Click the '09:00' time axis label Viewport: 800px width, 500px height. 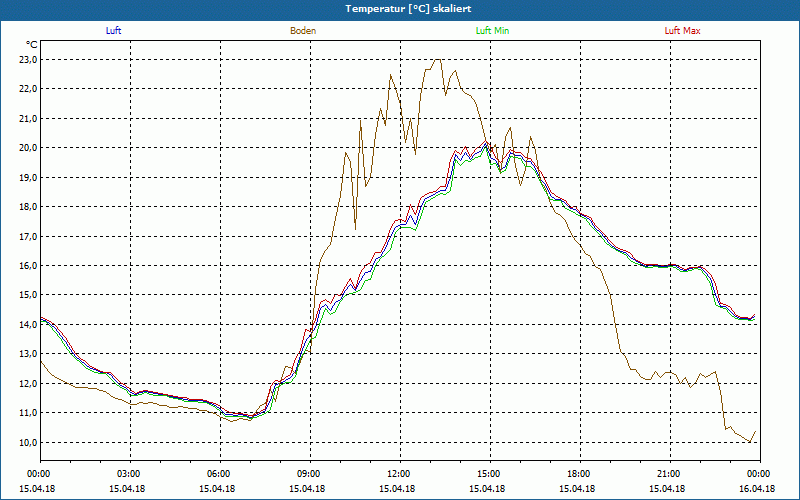(x=310, y=474)
